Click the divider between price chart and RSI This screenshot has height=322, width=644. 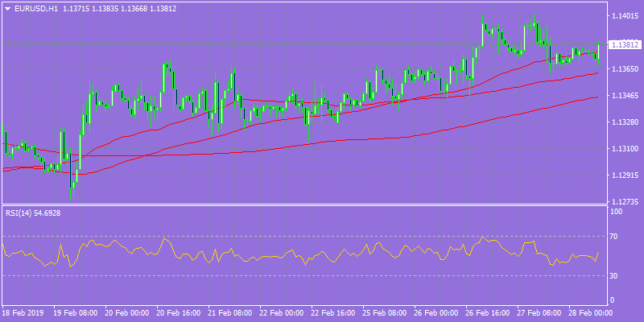point(304,204)
